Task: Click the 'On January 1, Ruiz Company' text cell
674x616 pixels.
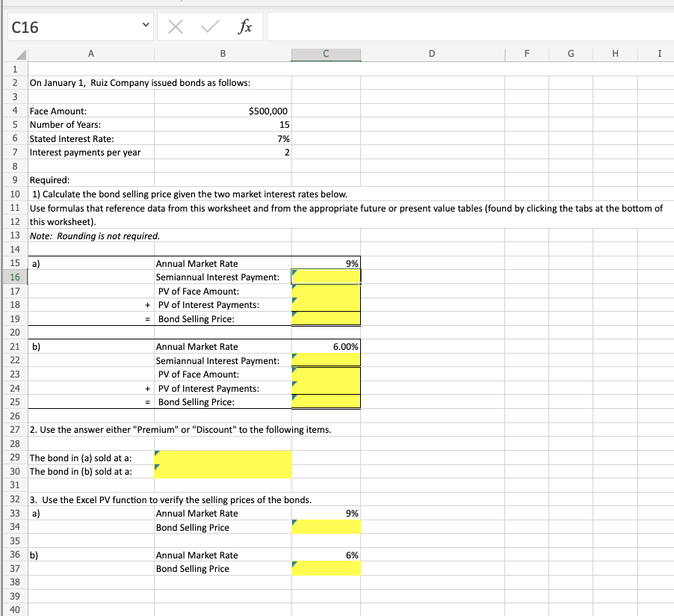Action: coord(140,82)
